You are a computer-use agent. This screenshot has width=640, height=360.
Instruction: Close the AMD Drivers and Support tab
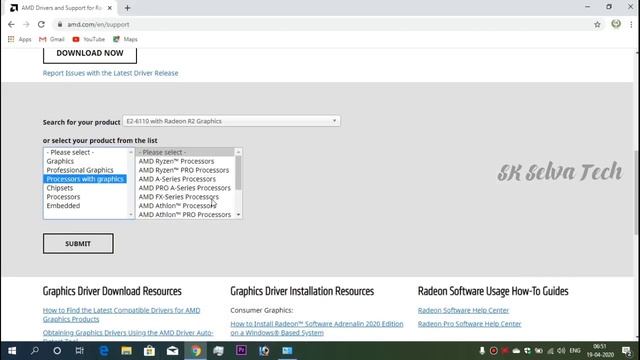tap(109, 8)
